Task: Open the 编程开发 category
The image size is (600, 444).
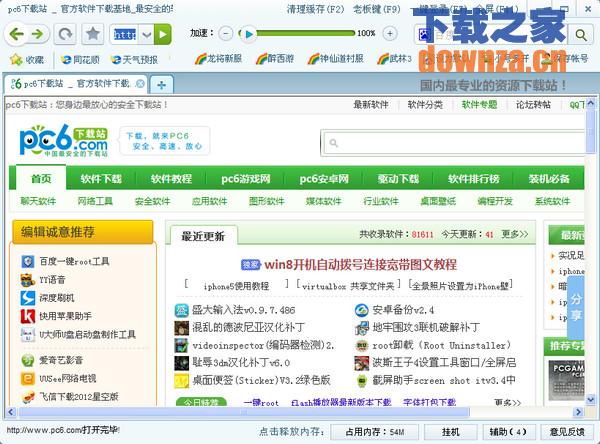Action: 495,201
